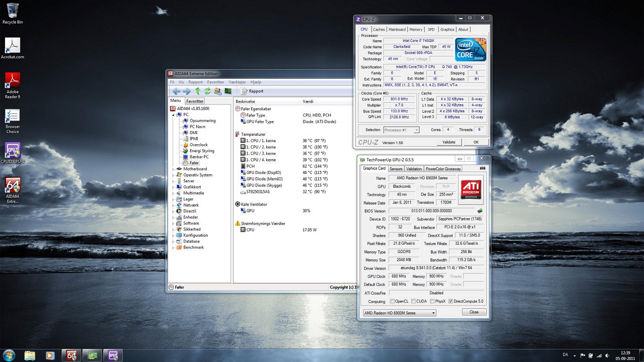Select Opsummering in the AIDA64 tree
Image resolution: width=644 pixels, height=362 pixels.
(x=203, y=121)
